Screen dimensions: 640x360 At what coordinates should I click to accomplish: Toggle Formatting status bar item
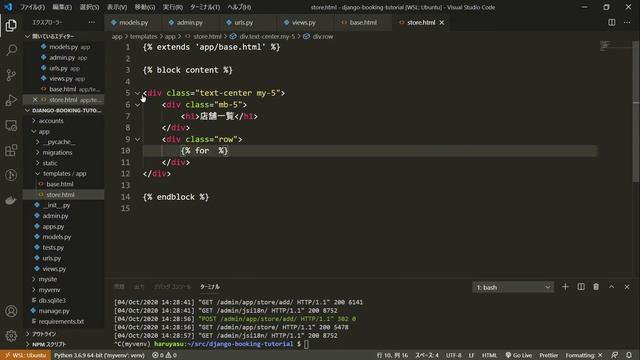(584, 355)
